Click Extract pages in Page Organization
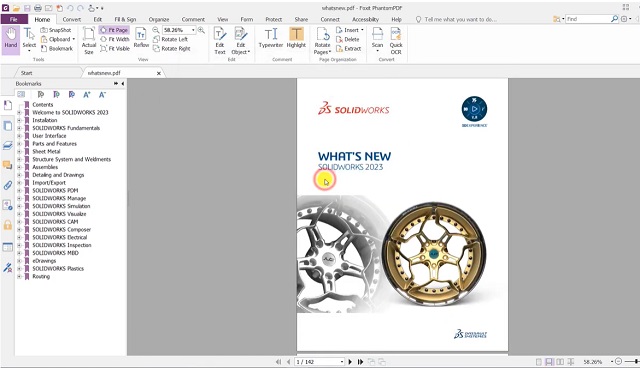 click(x=349, y=49)
